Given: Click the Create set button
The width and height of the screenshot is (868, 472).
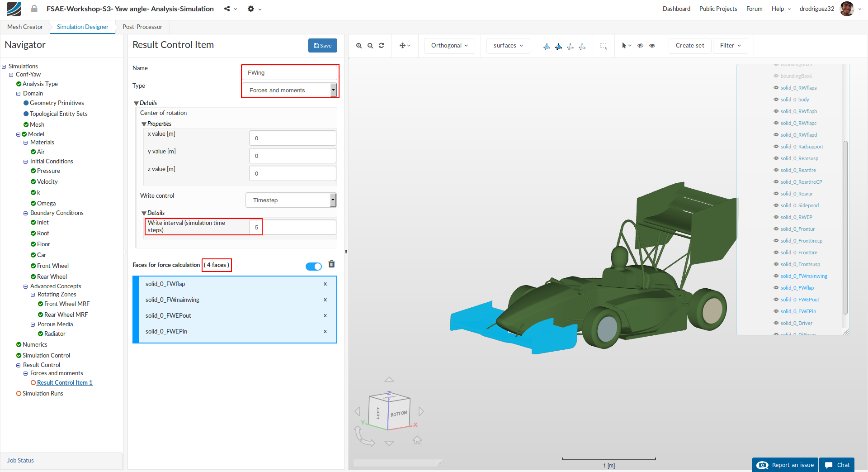Looking at the screenshot, I should 689,46.
